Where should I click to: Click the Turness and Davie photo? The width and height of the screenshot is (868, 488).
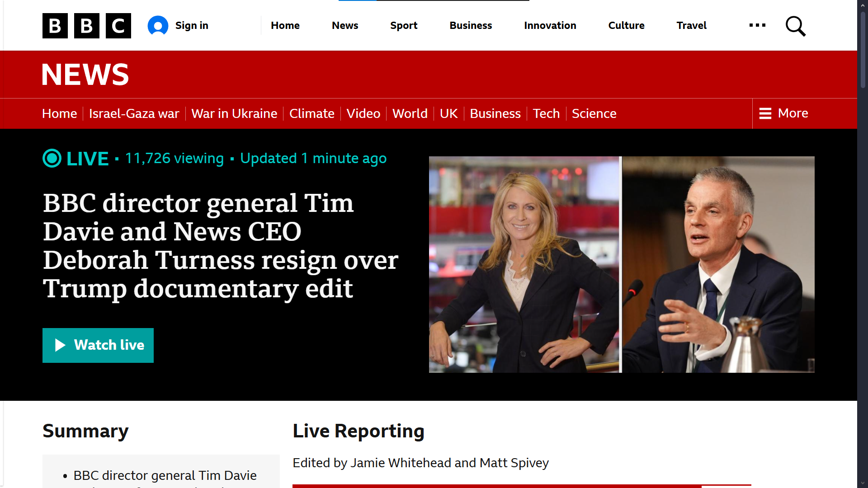pos(621,264)
